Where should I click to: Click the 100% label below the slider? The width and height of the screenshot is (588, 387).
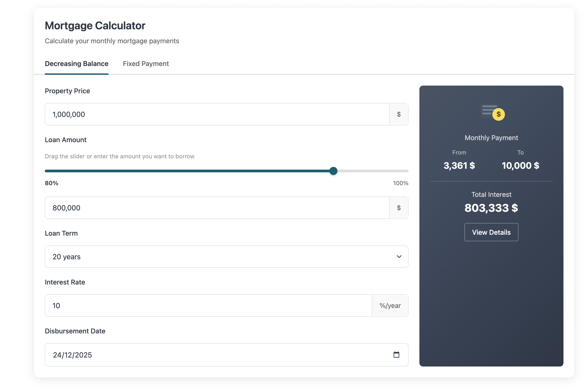point(400,183)
